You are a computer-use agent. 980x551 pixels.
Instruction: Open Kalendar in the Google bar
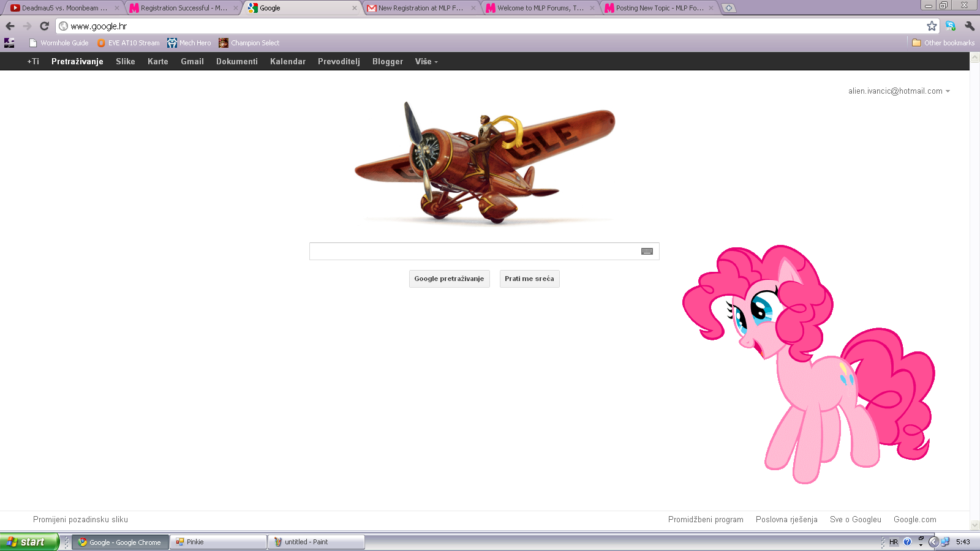(x=288, y=61)
